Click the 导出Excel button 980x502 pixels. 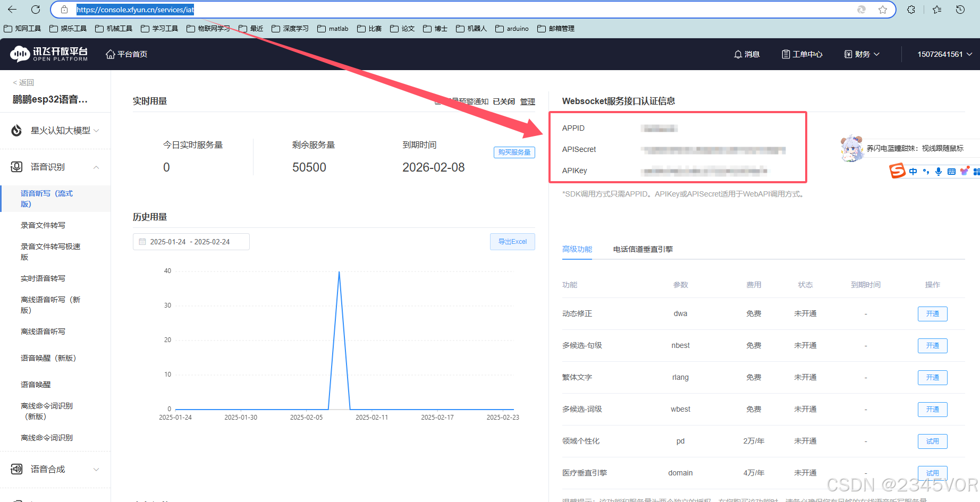click(512, 242)
